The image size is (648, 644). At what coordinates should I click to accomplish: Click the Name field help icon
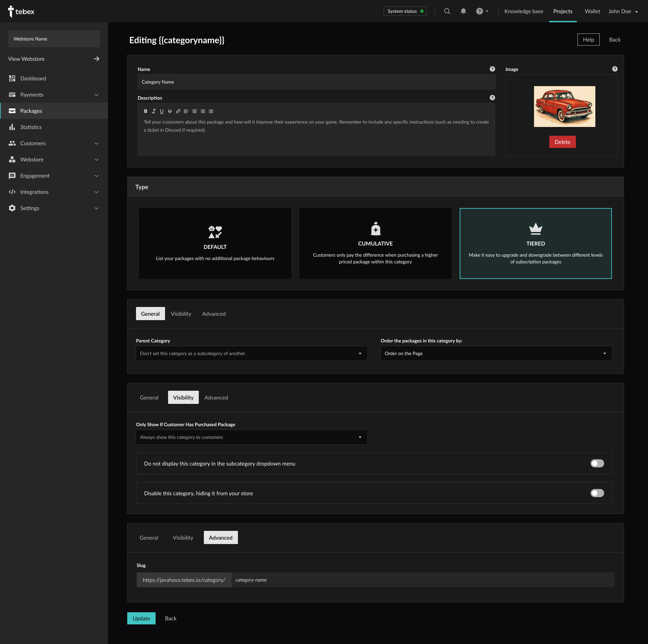tap(492, 69)
